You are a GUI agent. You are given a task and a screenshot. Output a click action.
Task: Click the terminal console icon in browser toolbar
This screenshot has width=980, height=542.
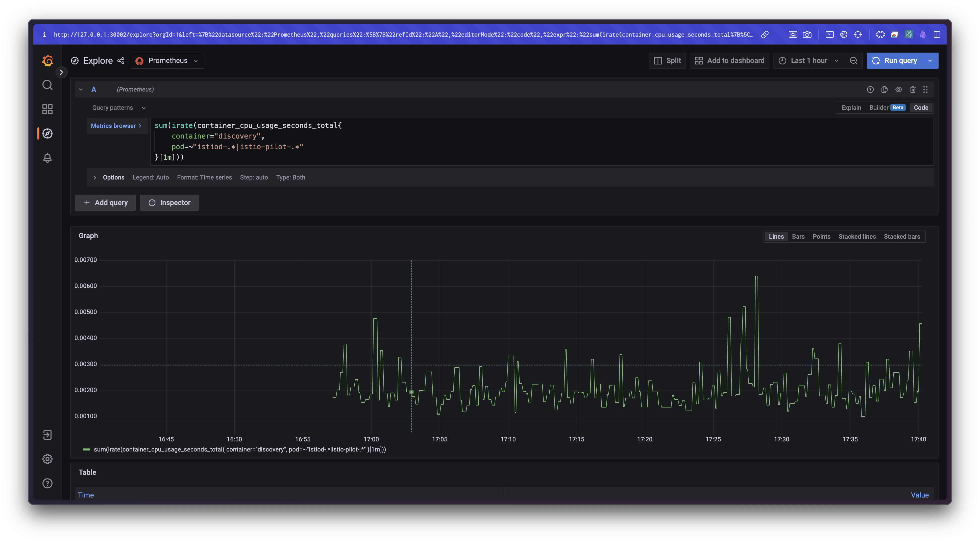(829, 35)
